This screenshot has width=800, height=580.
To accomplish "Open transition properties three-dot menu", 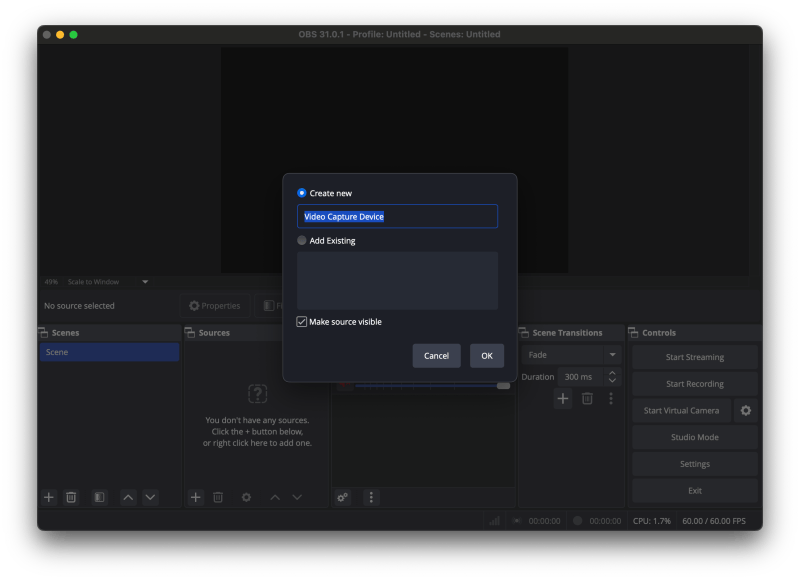I will click(x=611, y=398).
